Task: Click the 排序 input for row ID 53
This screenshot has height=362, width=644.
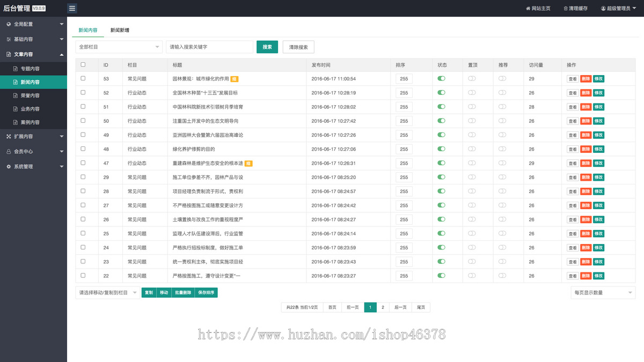Action: pos(404,79)
